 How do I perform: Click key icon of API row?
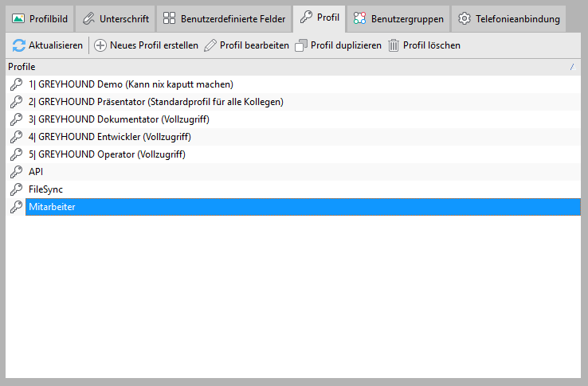[16, 172]
